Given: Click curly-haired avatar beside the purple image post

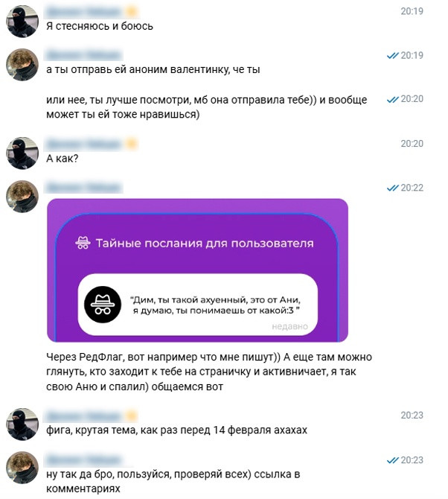Looking at the screenshot, I should [x=22, y=197].
